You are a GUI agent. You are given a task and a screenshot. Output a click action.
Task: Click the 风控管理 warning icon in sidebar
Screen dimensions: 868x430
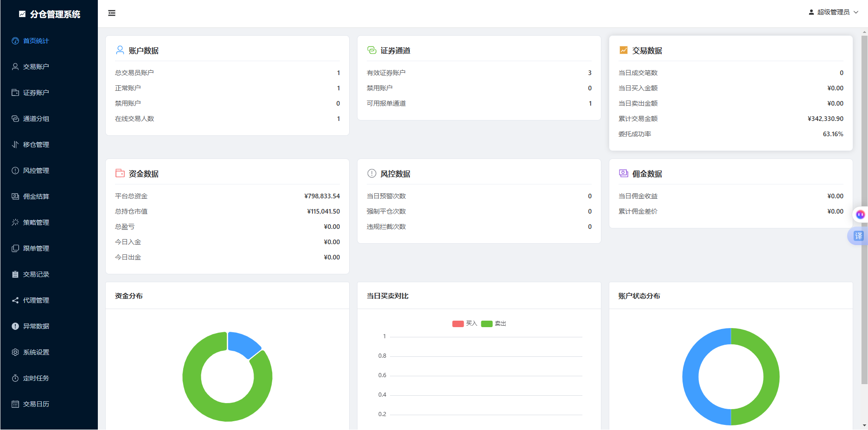pos(15,171)
